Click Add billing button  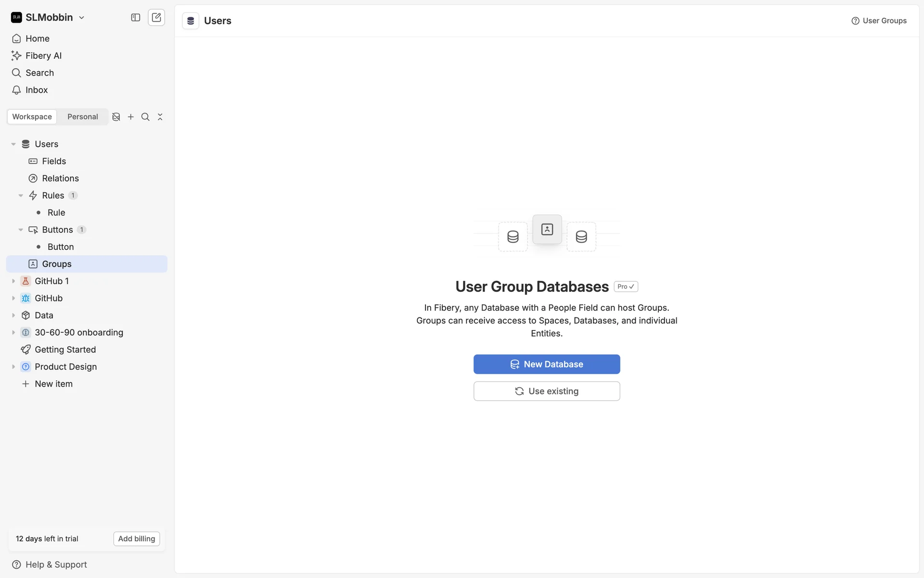point(137,539)
